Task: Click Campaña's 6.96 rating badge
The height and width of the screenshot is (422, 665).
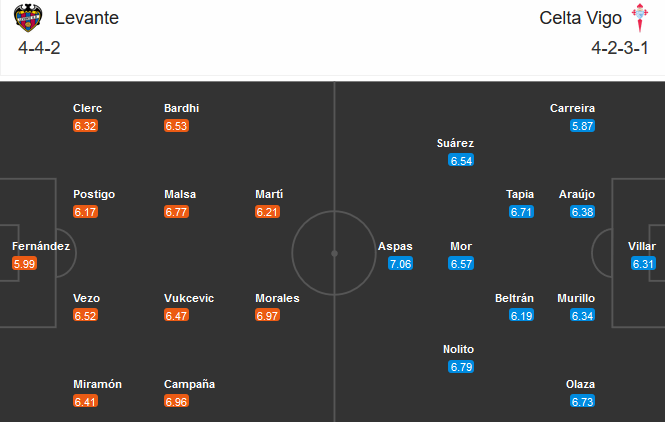Action: (x=177, y=402)
